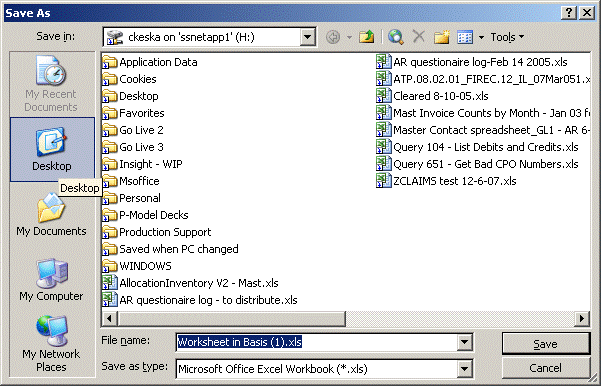The height and width of the screenshot is (386, 601).
Task: Click the Personal folder icon
Action: click(x=110, y=198)
